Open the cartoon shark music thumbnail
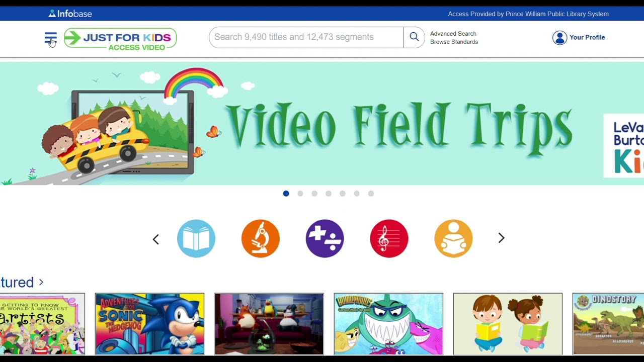 pos(388,324)
